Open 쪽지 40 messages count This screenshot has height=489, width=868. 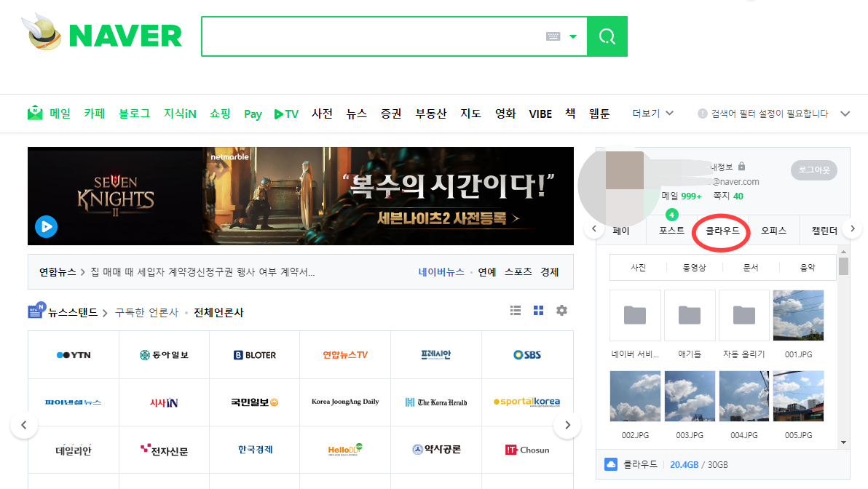coord(728,196)
